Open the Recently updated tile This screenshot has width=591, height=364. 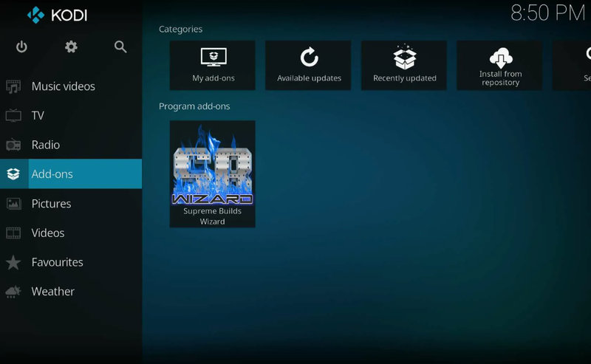(x=404, y=65)
